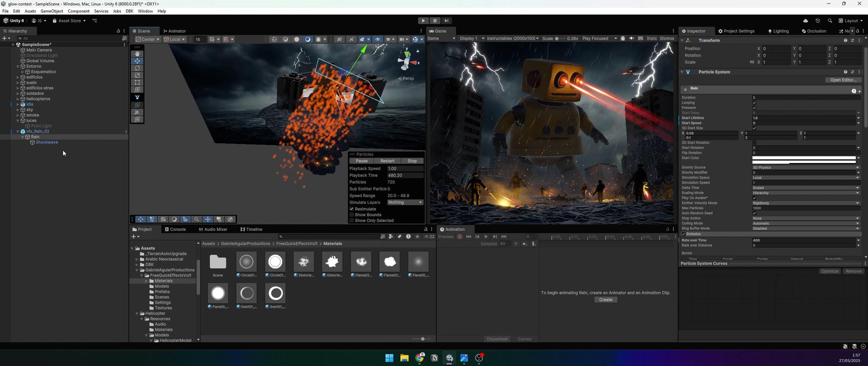
Task: Open the Display 1 dropdown
Action: [x=472, y=38]
